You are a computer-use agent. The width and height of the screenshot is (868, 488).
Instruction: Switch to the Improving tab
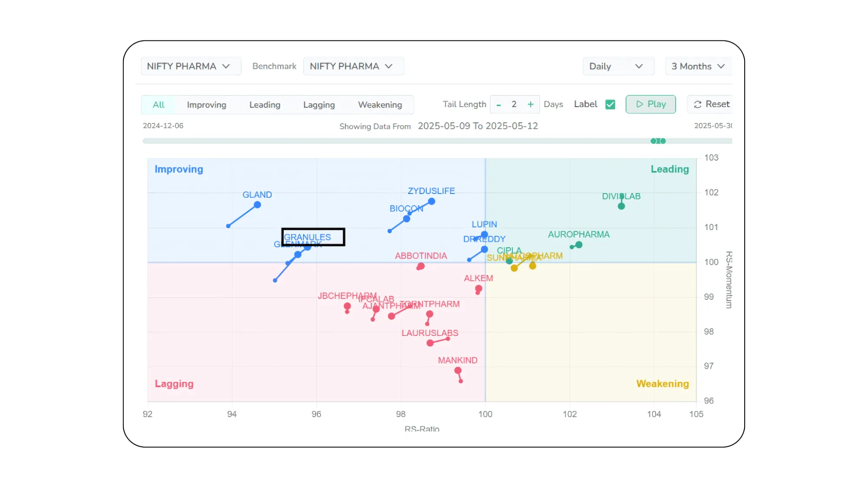pyautogui.click(x=206, y=105)
